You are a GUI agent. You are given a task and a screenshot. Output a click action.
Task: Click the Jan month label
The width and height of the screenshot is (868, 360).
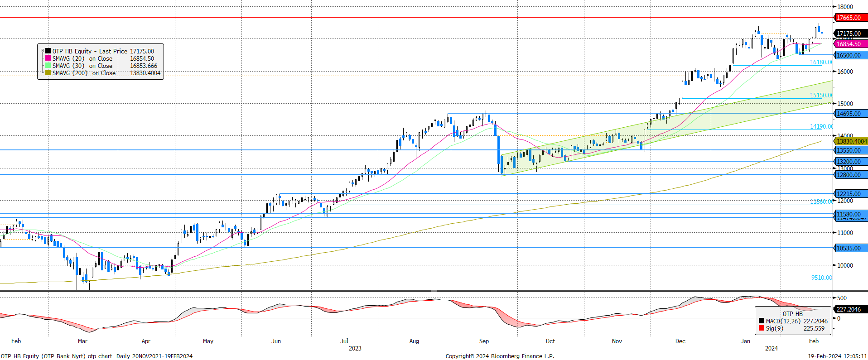[745, 341]
